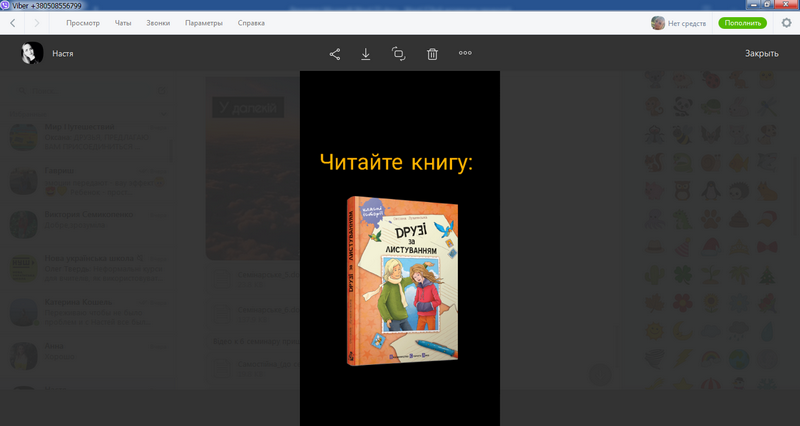Click the book cover image
This screenshot has height=426, width=800.
[x=401, y=281]
